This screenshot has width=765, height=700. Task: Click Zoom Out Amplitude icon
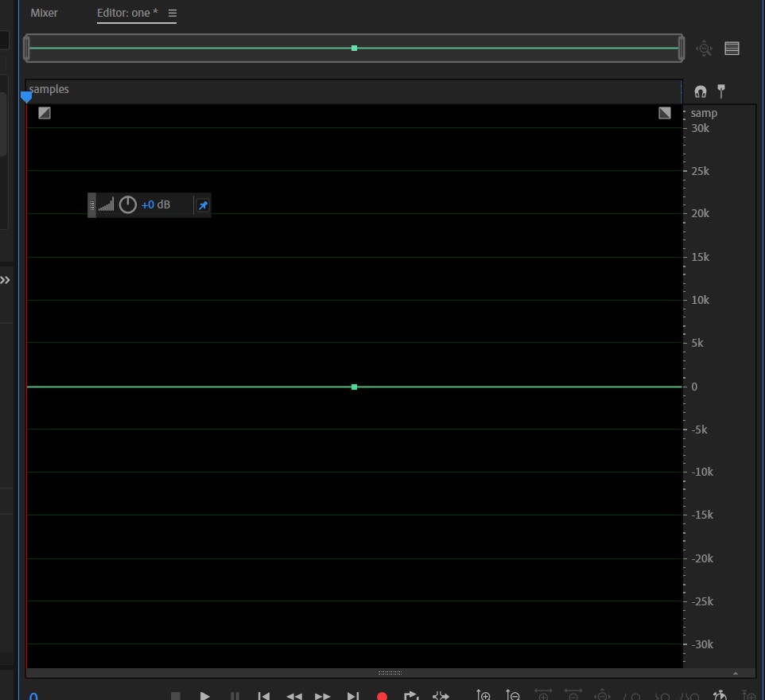(513, 694)
